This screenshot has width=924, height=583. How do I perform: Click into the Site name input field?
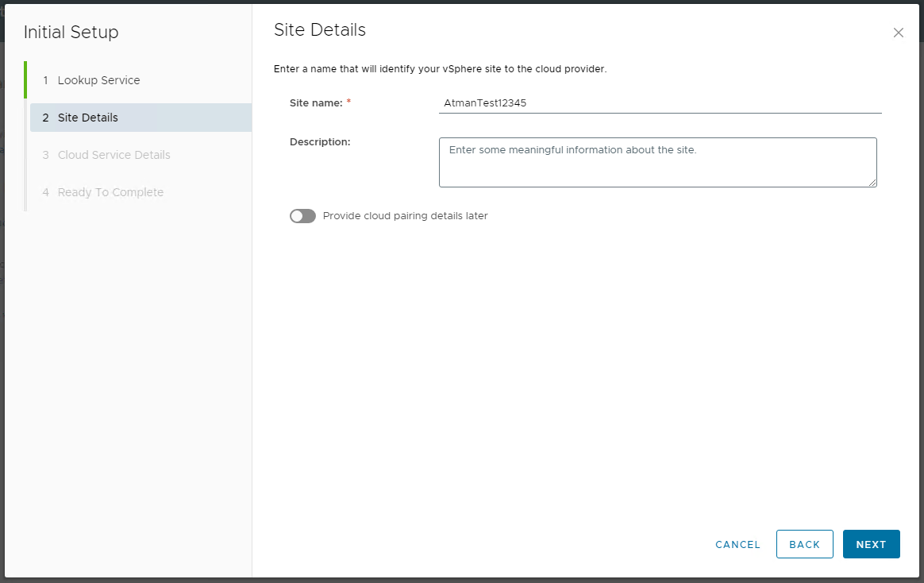point(659,102)
